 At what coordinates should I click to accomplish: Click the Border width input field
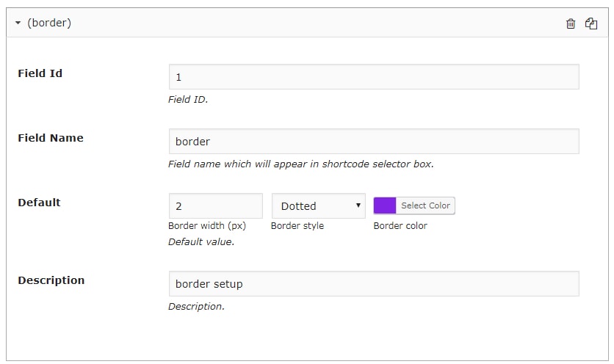pos(215,206)
